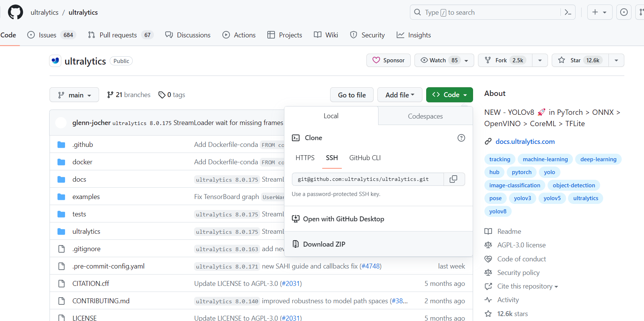Star the ultralytics repository
Viewport: 644px width, 321px height.
tap(580, 60)
